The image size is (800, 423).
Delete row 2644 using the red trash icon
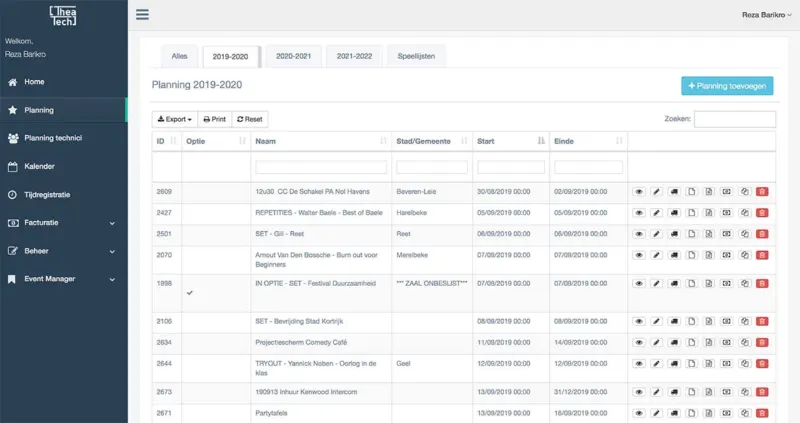coord(762,364)
